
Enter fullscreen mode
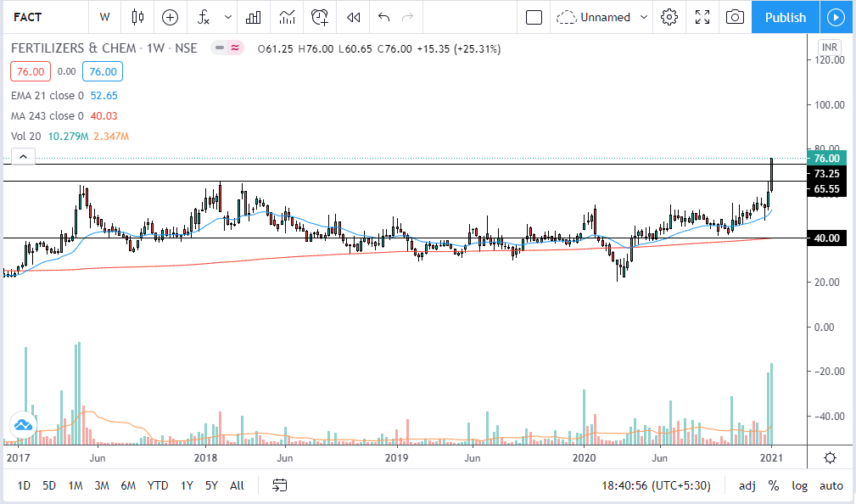click(702, 18)
